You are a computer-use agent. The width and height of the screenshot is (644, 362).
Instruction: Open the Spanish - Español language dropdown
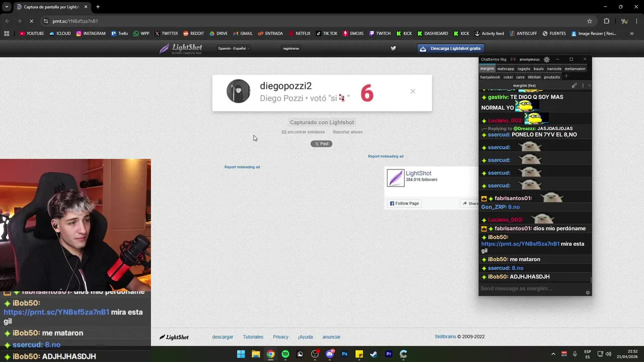233,48
